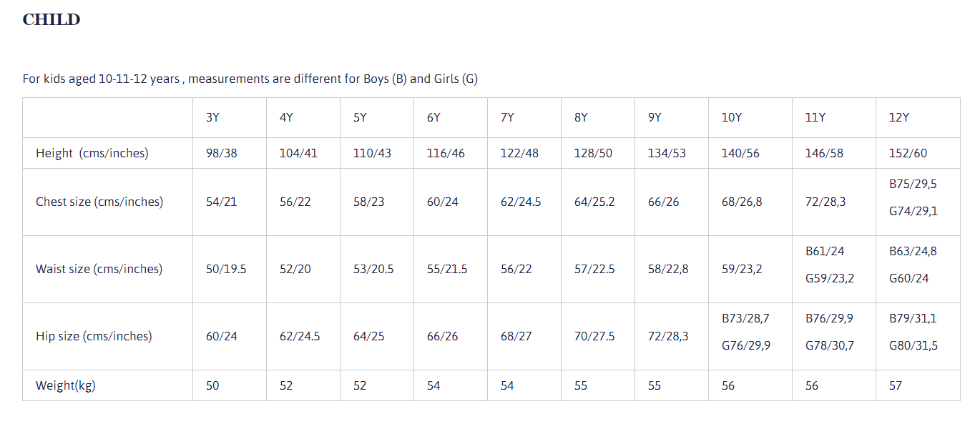Click the Waist size row label

point(99,269)
